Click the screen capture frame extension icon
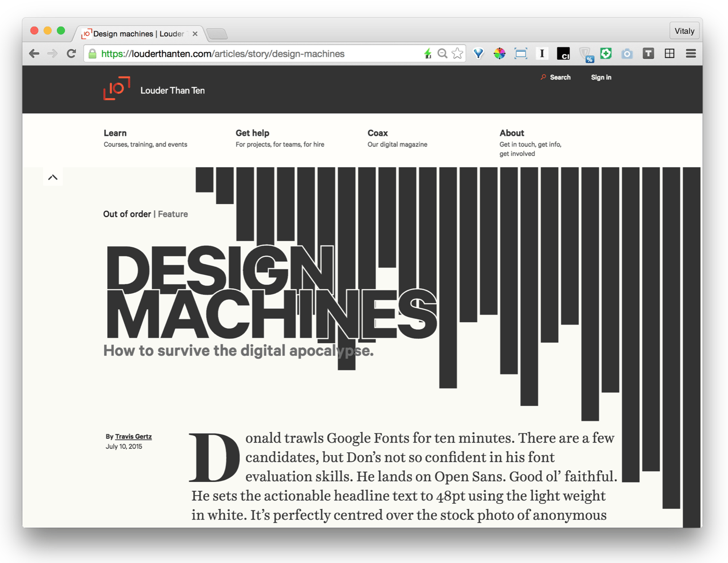728x563 pixels. pos(521,54)
